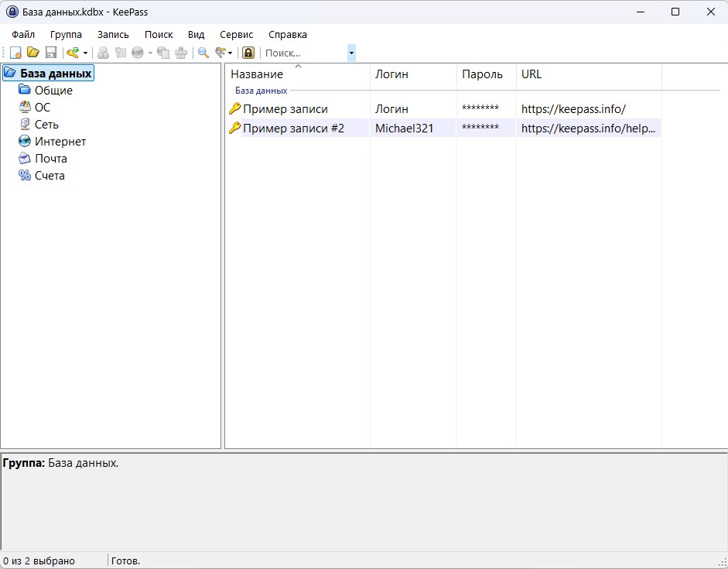
Task: Sort by the Название column header
Action: (298, 74)
